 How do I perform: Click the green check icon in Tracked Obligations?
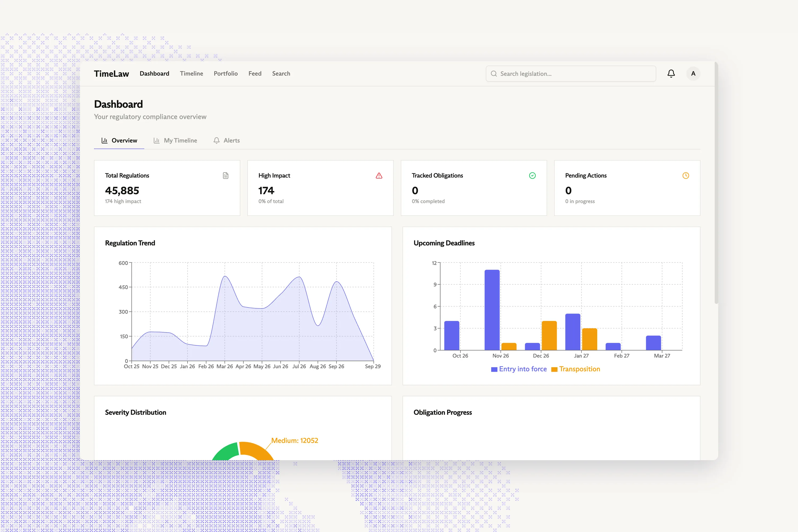pyautogui.click(x=532, y=175)
